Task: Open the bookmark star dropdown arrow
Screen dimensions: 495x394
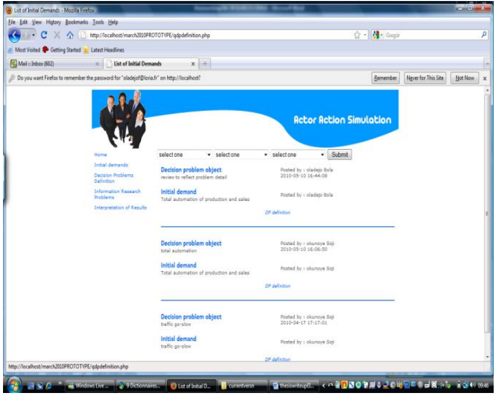Action: pyautogui.click(x=365, y=35)
